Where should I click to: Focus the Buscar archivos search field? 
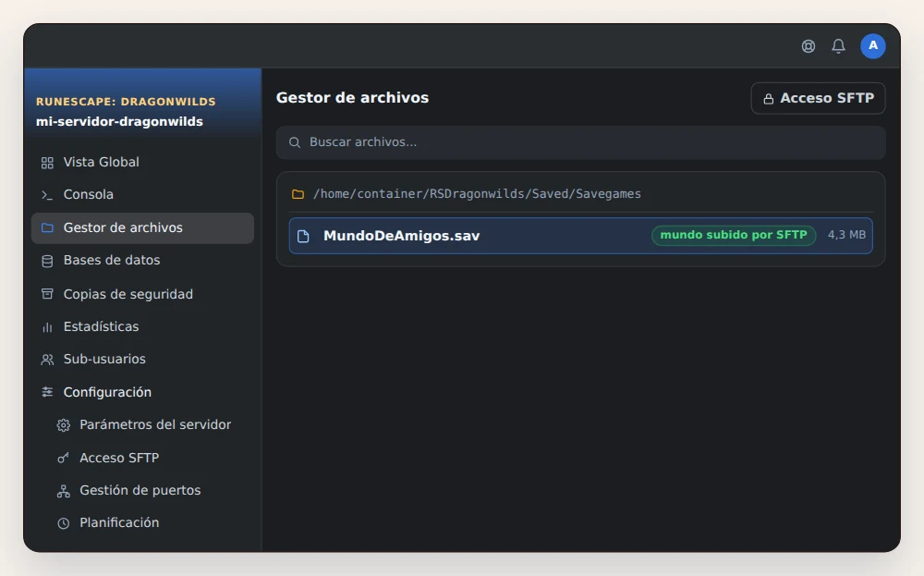[x=580, y=142]
